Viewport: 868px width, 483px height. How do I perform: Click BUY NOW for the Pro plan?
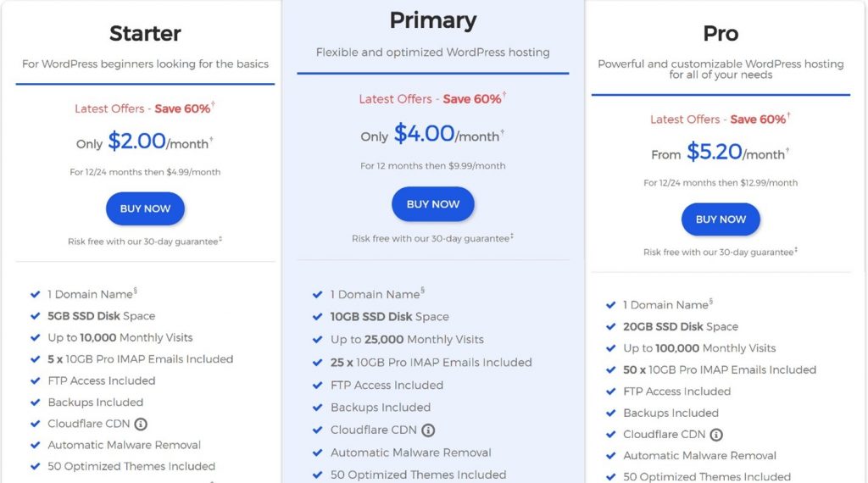pos(721,219)
